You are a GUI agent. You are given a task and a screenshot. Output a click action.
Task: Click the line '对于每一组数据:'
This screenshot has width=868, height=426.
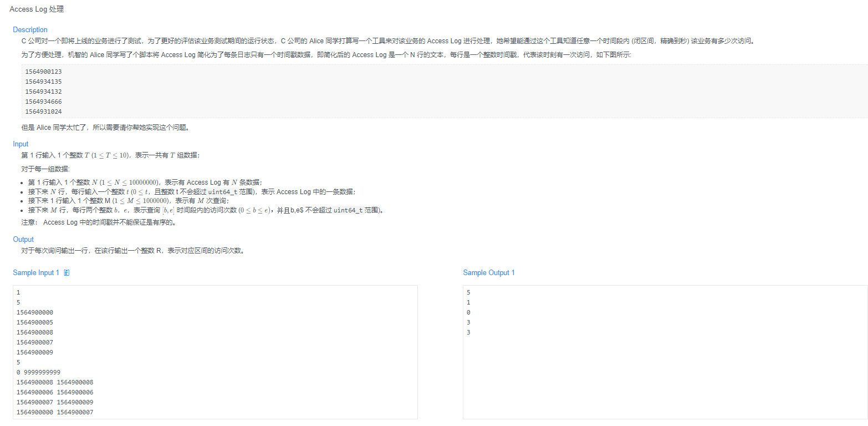pos(45,169)
